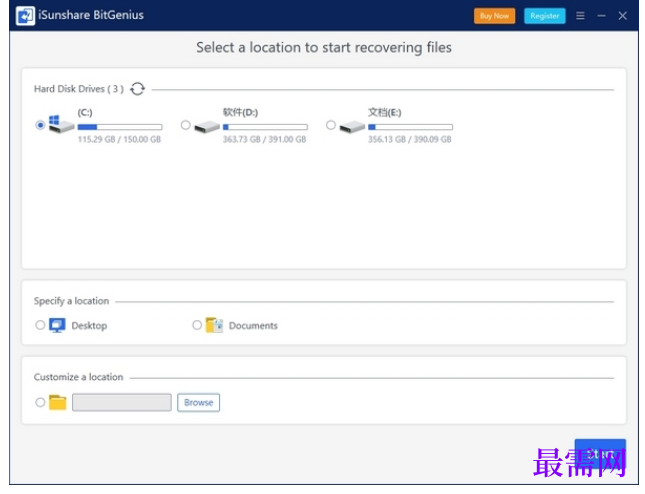Click the (C:) drive label
This screenshot has height=494, width=645.
85,112
